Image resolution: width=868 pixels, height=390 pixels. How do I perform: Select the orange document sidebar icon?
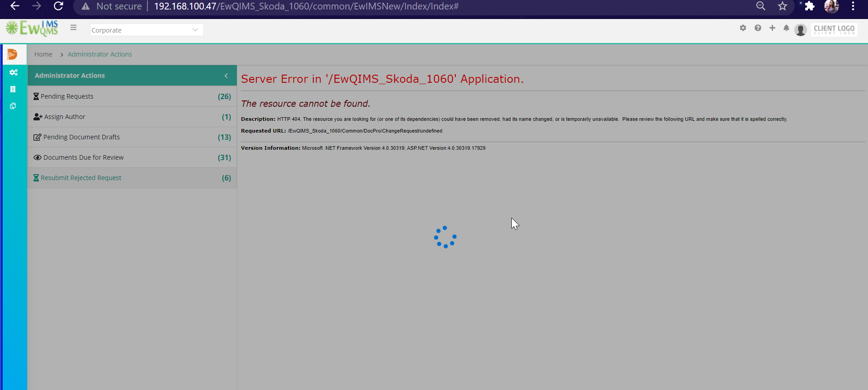13,54
